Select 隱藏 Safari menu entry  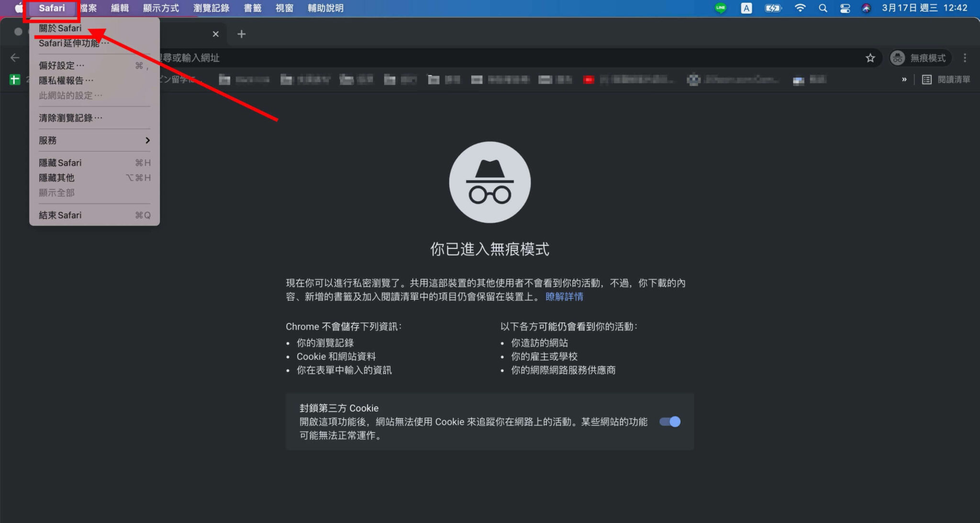94,163
